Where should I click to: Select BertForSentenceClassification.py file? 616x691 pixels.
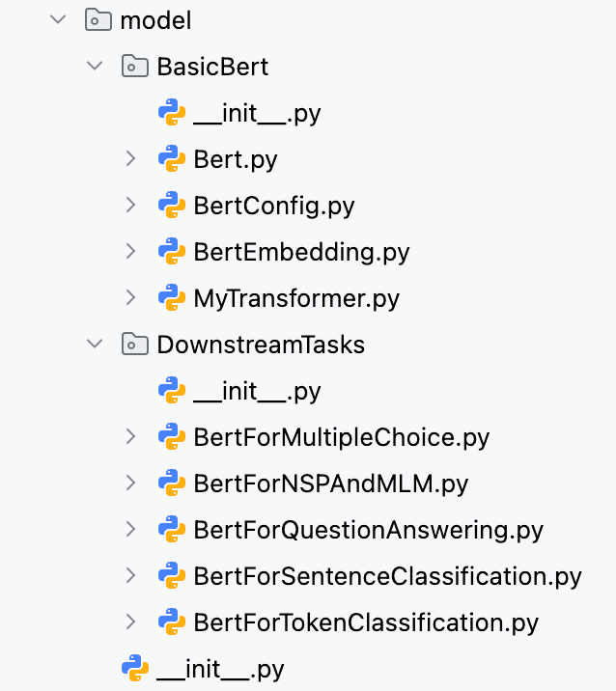387,576
